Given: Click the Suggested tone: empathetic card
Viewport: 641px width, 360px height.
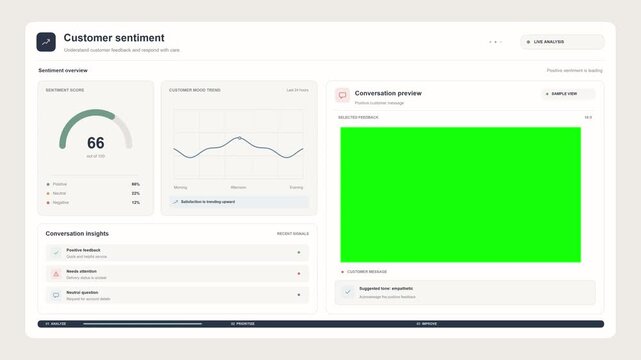Looking at the screenshot, I should (465, 293).
